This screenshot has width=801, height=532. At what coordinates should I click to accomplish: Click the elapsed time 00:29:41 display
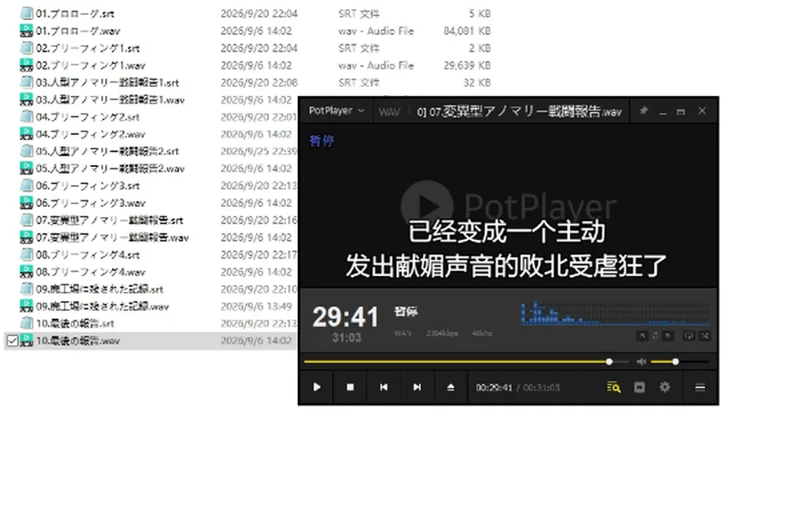coord(493,388)
